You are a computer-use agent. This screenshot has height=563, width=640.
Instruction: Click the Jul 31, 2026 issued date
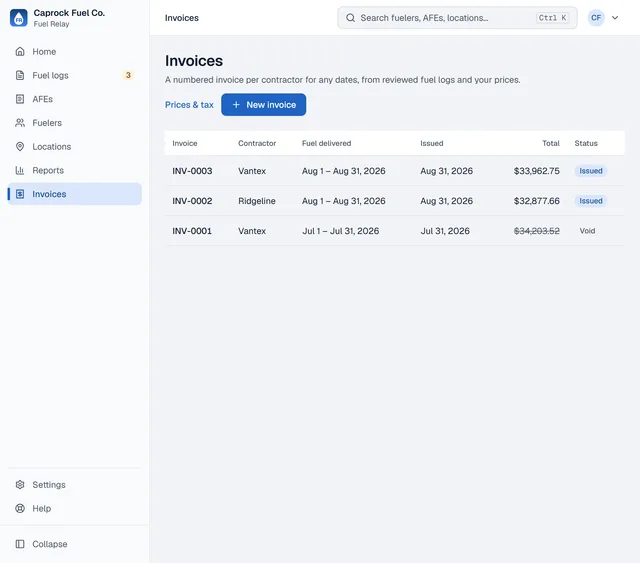click(x=445, y=231)
